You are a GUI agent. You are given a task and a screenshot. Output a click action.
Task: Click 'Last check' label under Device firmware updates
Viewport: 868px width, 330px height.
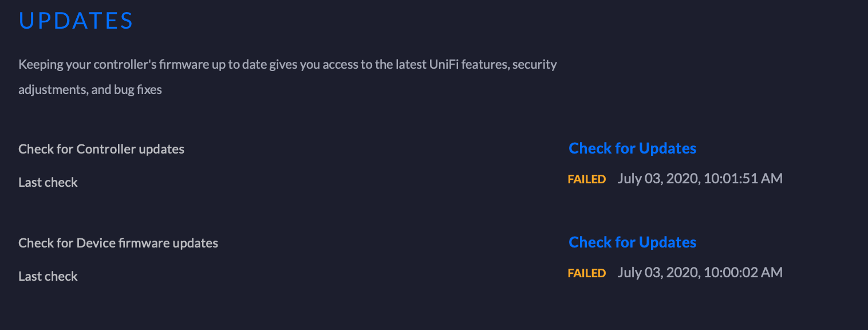click(x=48, y=276)
